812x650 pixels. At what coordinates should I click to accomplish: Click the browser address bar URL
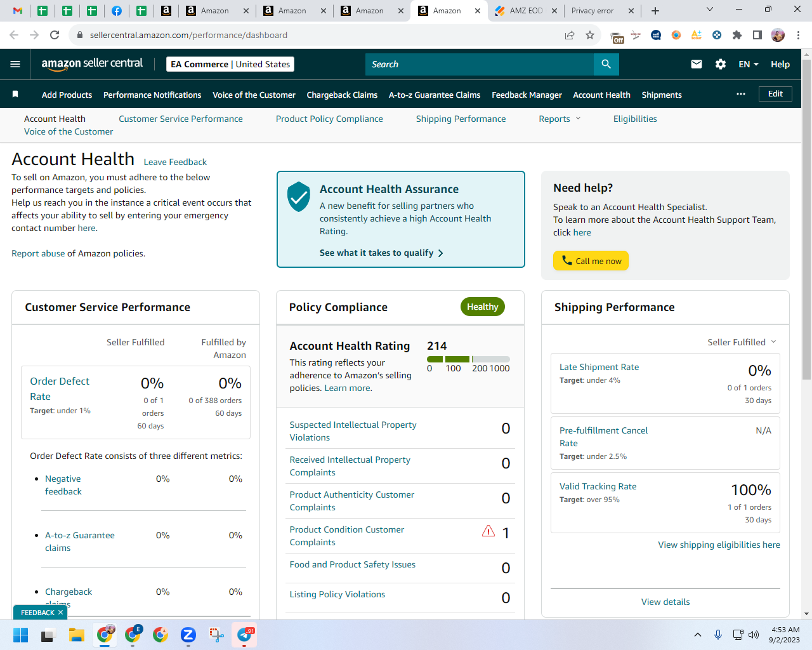[188, 35]
